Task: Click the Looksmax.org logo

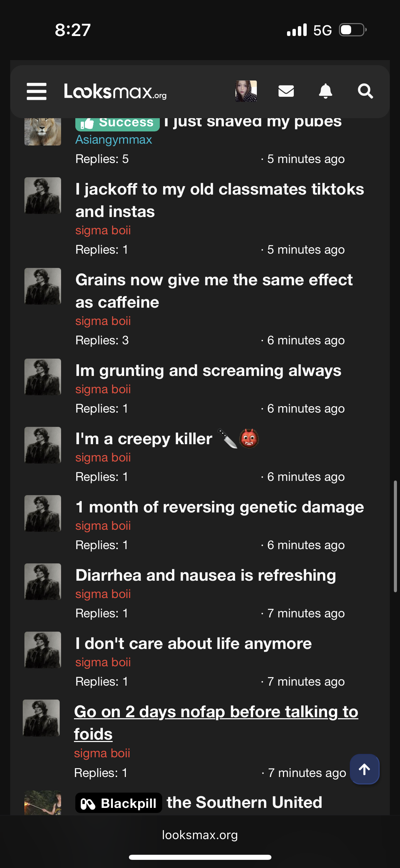Action: pyautogui.click(x=115, y=91)
